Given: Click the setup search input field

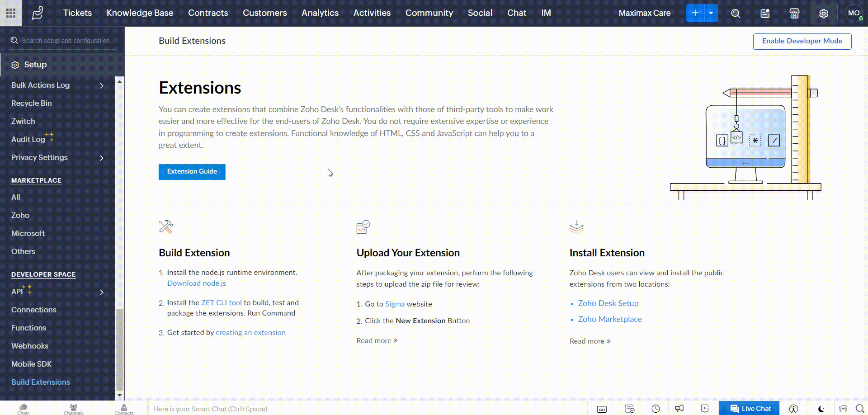Looking at the screenshot, I should coord(66,41).
